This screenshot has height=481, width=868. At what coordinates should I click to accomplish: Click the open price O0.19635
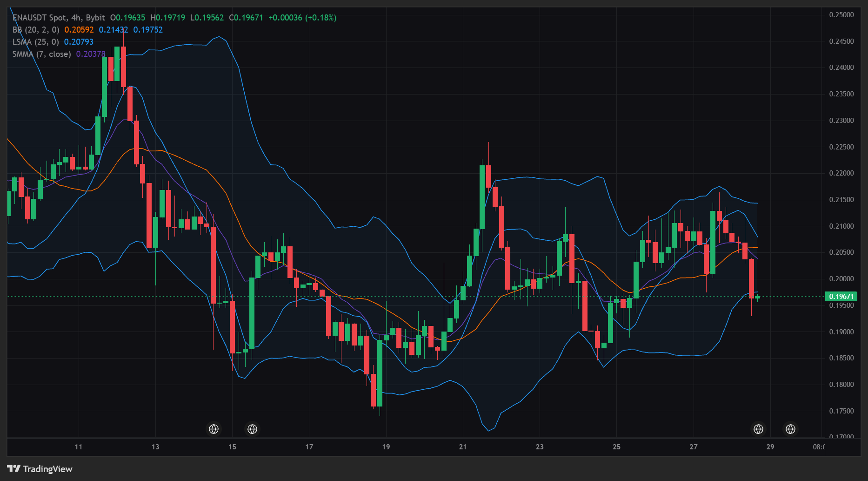127,18
